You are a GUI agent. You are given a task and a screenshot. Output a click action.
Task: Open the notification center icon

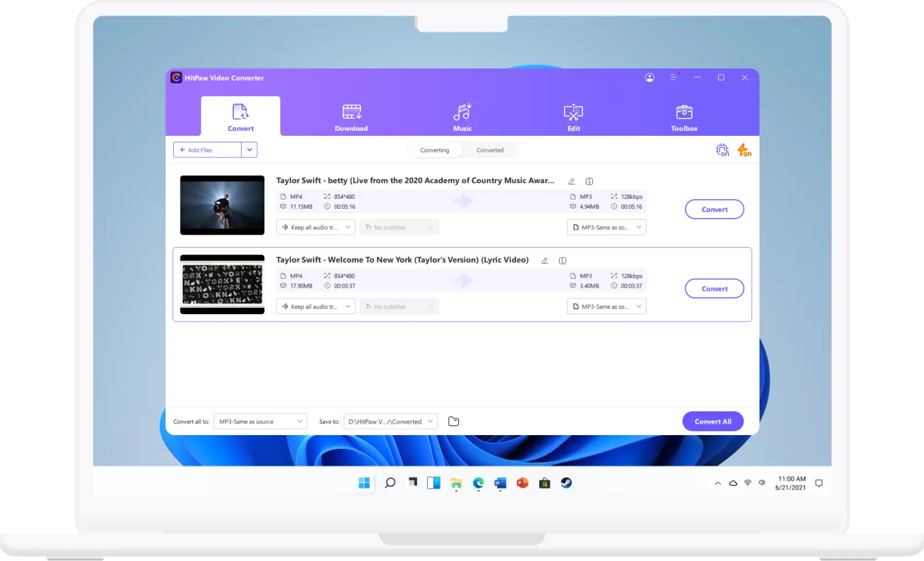click(819, 483)
